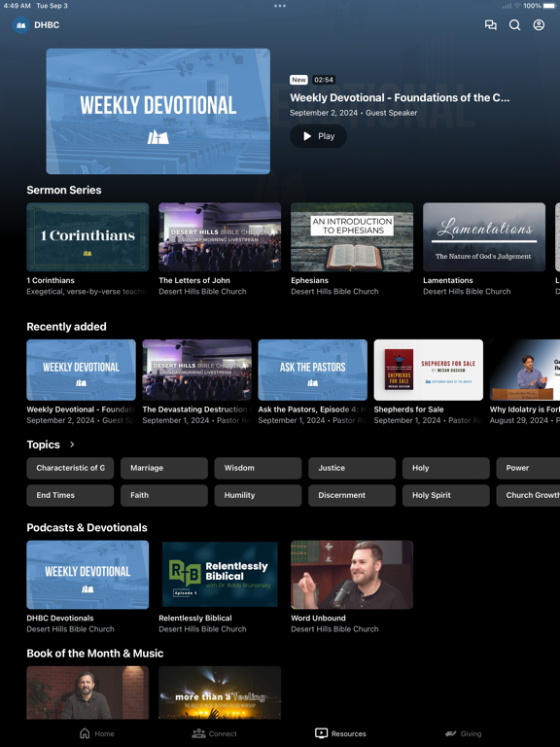The image size is (560, 747).
Task: Select the Humility topic
Action: click(x=258, y=495)
